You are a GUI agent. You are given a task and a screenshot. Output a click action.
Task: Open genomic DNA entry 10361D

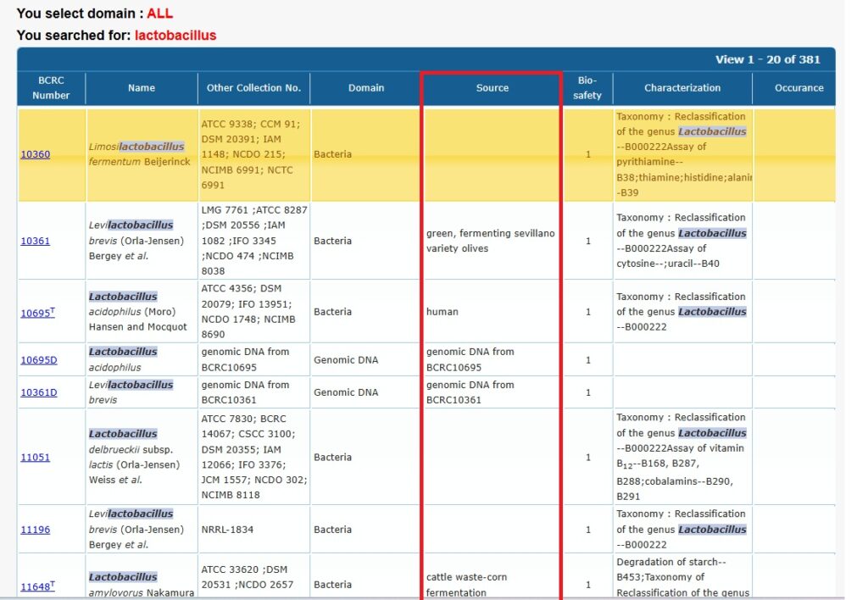[38, 392]
